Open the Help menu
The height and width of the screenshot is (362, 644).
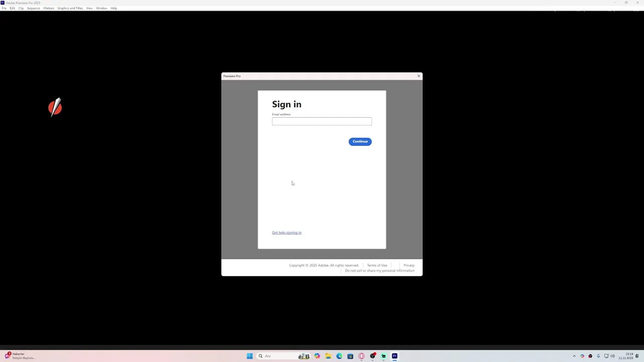pos(114,8)
